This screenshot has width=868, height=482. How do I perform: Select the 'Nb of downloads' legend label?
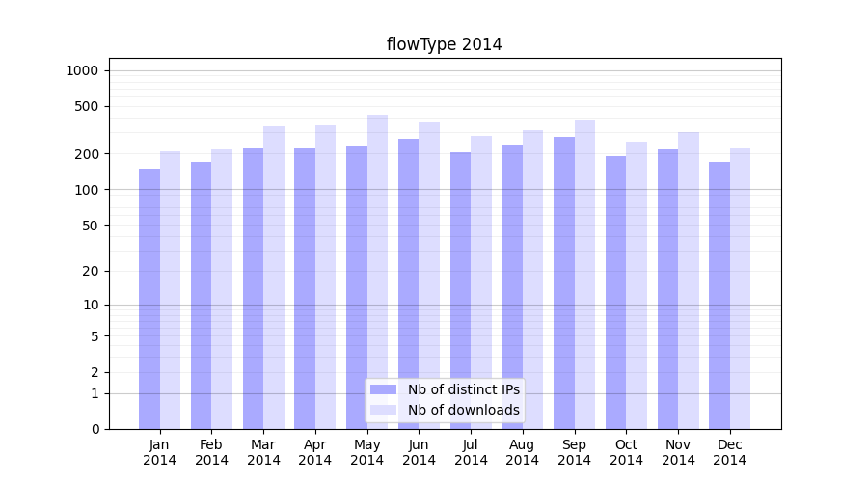click(463, 410)
